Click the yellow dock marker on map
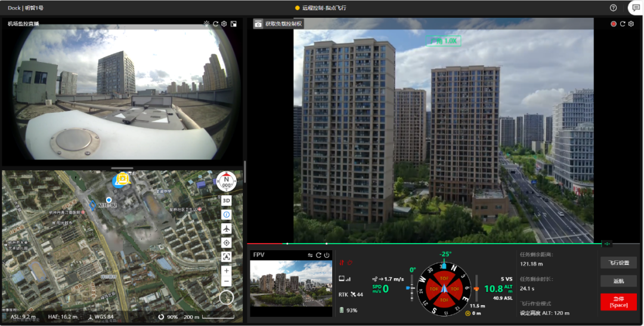 [122, 179]
